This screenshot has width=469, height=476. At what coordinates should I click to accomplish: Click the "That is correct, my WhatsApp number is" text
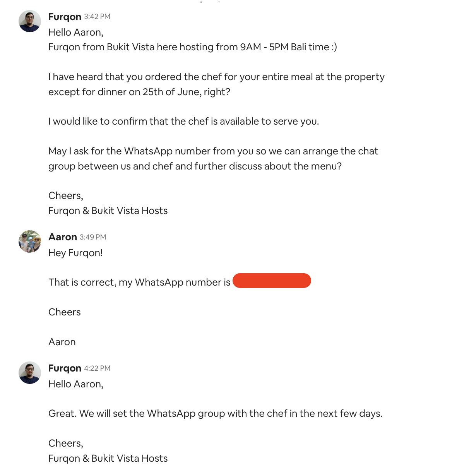139,282
